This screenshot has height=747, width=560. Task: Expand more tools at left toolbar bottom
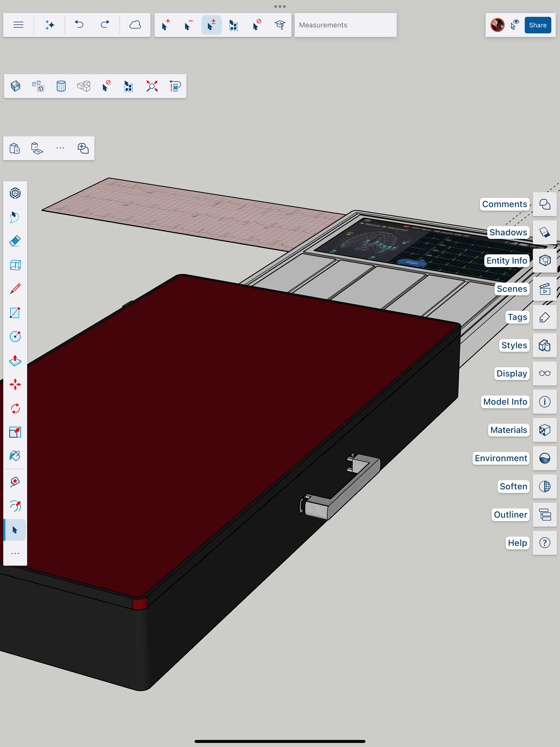coord(15,554)
